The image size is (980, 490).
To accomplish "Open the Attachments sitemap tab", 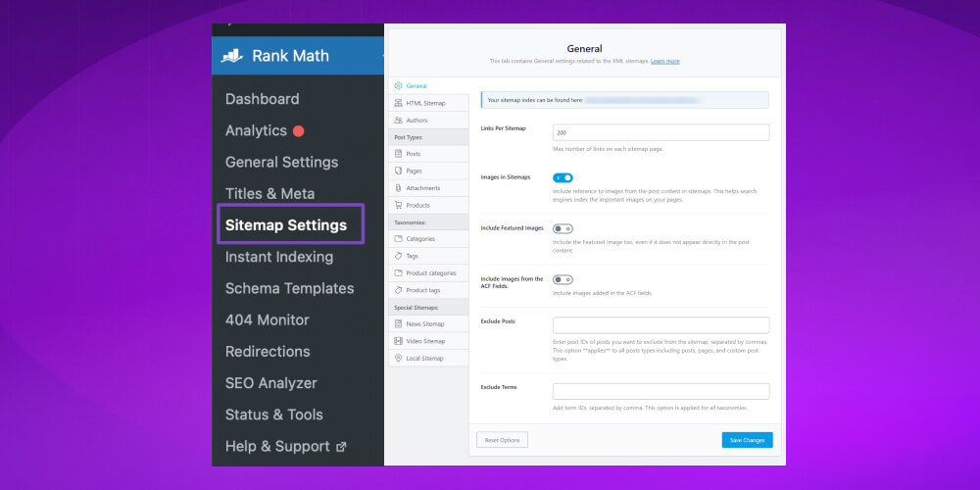I will tap(428, 188).
